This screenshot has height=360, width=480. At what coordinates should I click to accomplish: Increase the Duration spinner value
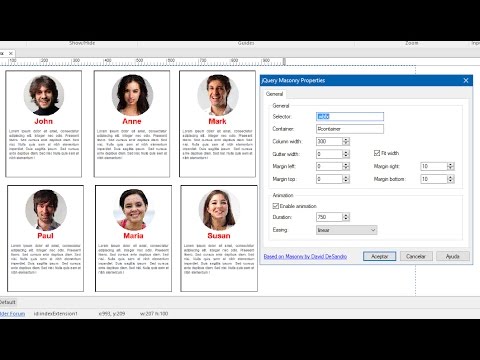[x=346, y=215]
